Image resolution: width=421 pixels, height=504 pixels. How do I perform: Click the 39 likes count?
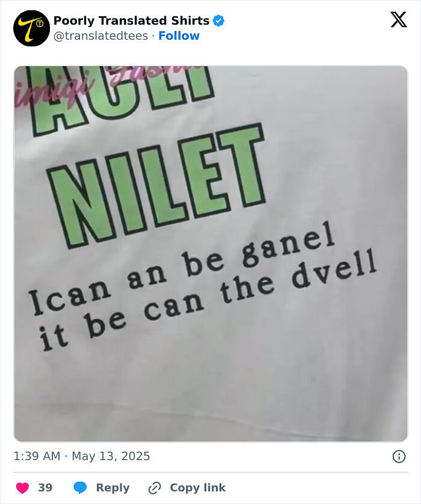click(45, 488)
